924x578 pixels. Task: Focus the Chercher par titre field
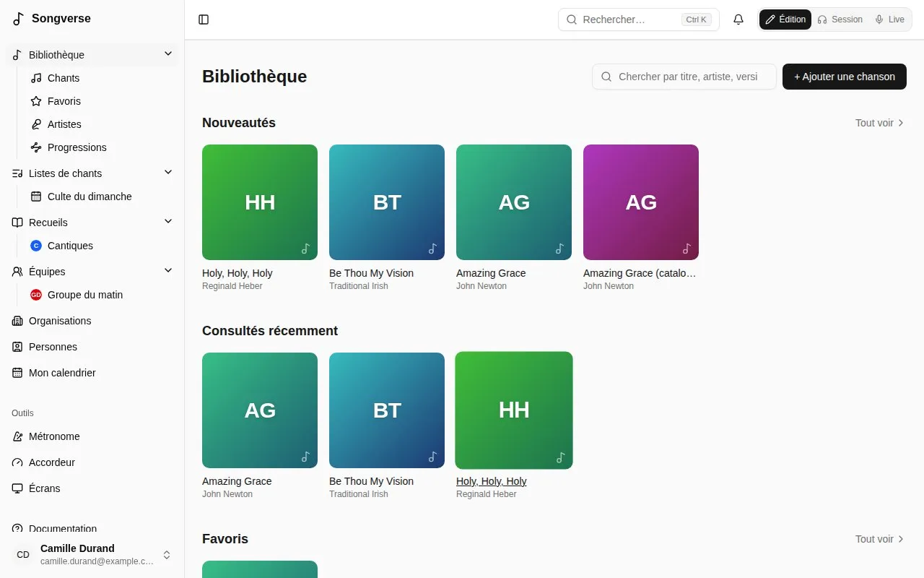(684, 77)
